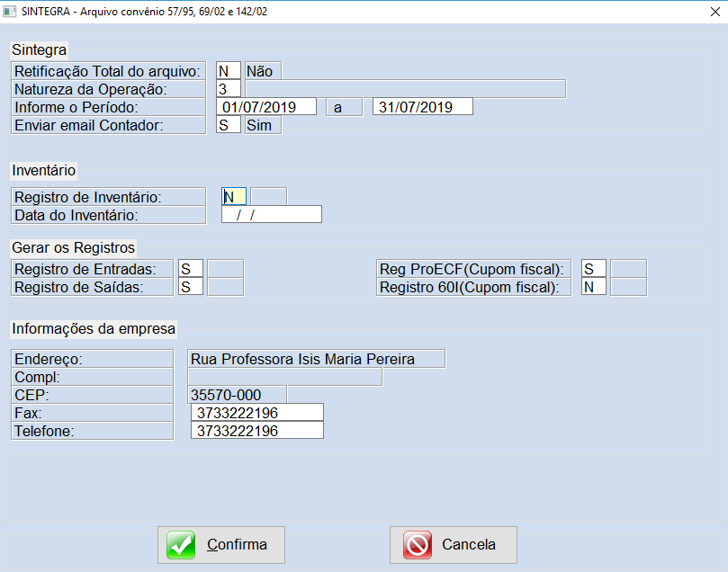Viewport: 728px width, 572px height.
Task: Select the Retificação Total do arquivo field
Action: 228,71
